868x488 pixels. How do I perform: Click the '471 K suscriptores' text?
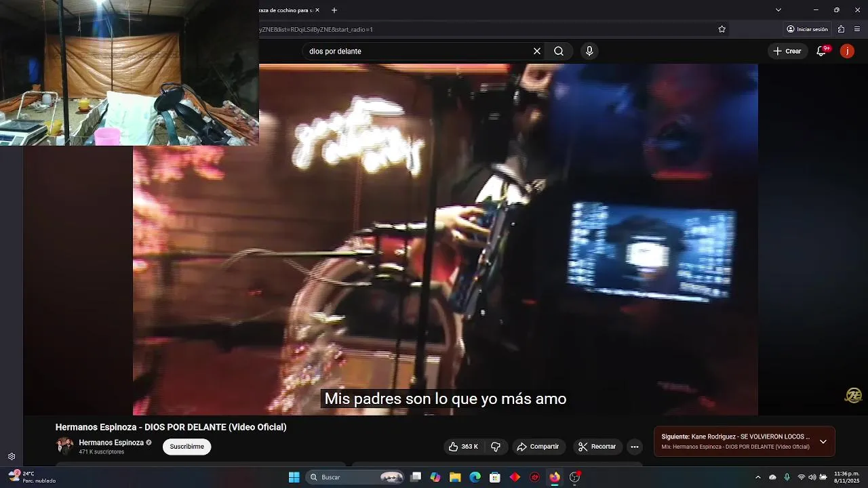coord(101,452)
